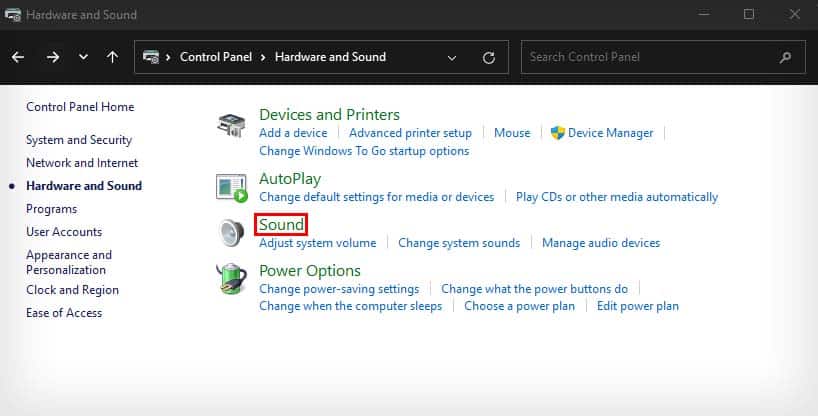Click Change when the computer sleeps
818x416 pixels.
[x=351, y=306]
